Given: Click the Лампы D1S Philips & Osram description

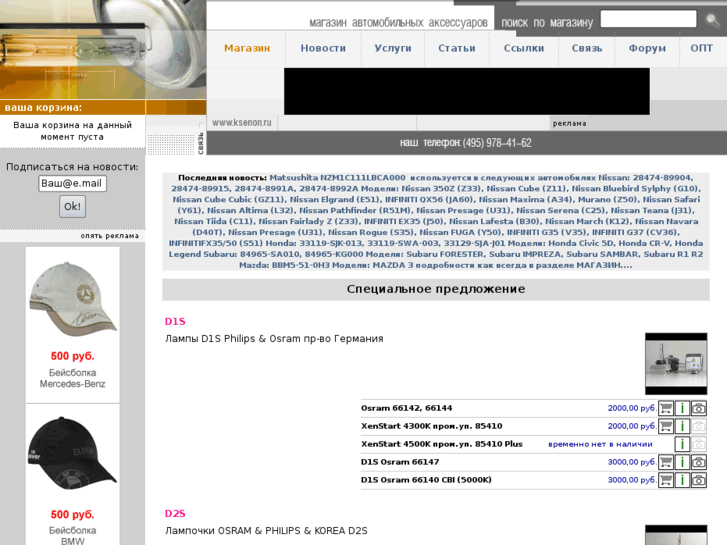Looking at the screenshot, I should (x=274, y=339).
